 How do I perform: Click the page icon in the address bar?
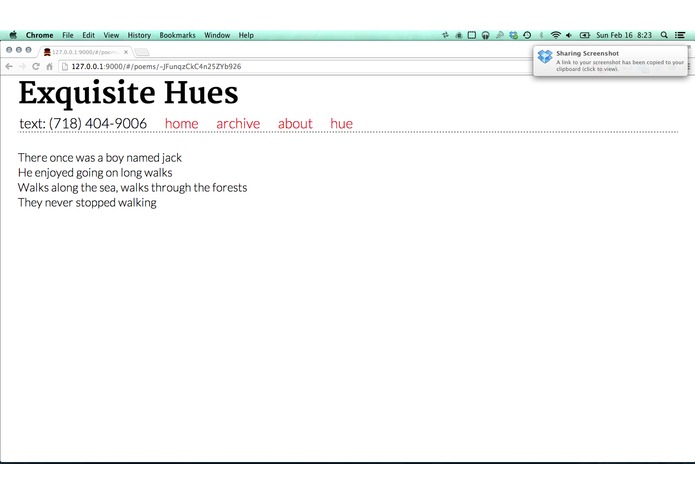tap(65, 66)
